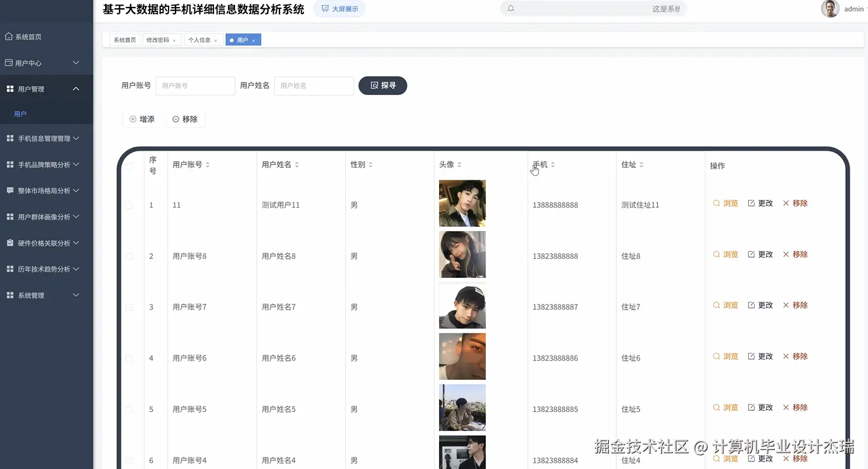
Task: Collapse the 用户管理 menu chevron
Action: [76, 89]
